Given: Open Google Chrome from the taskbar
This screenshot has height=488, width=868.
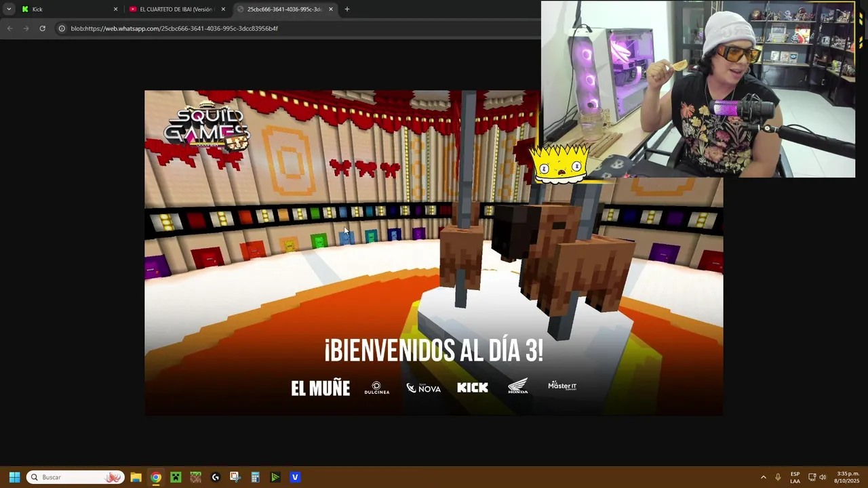Looking at the screenshot, I should pyautogui.click(x=156, y=477).
